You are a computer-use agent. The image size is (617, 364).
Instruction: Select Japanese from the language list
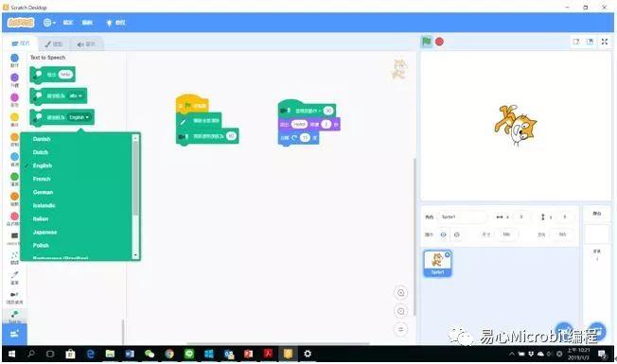tap(44, 233)
